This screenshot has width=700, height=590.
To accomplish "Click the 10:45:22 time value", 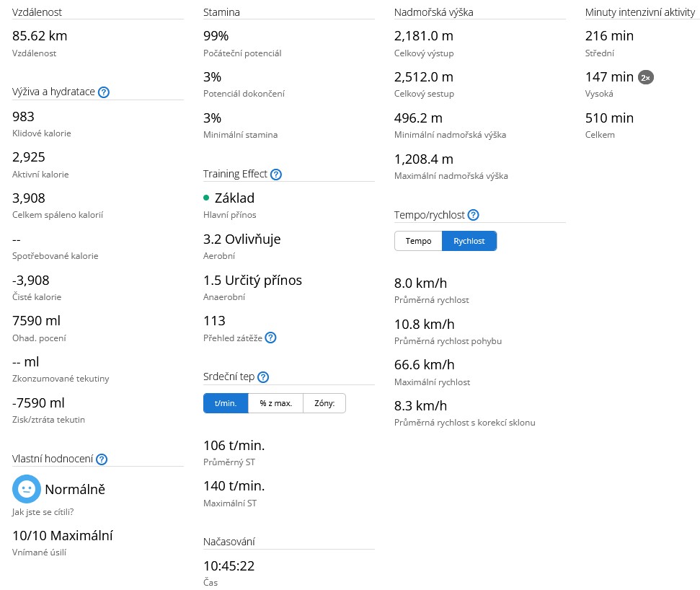I will pyautogui.click(x=229, y=565).
